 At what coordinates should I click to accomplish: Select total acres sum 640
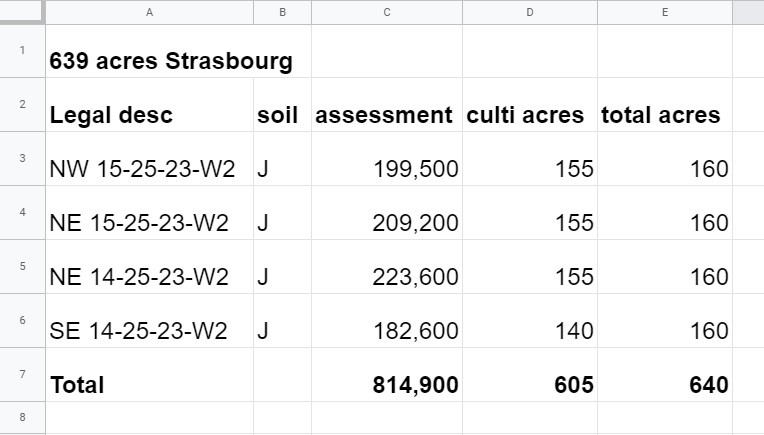665,375
